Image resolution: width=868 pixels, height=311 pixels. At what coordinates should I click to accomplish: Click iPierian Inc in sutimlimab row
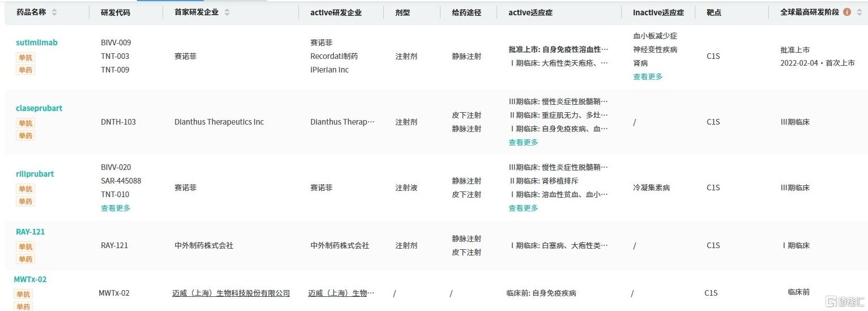[330, 70]
